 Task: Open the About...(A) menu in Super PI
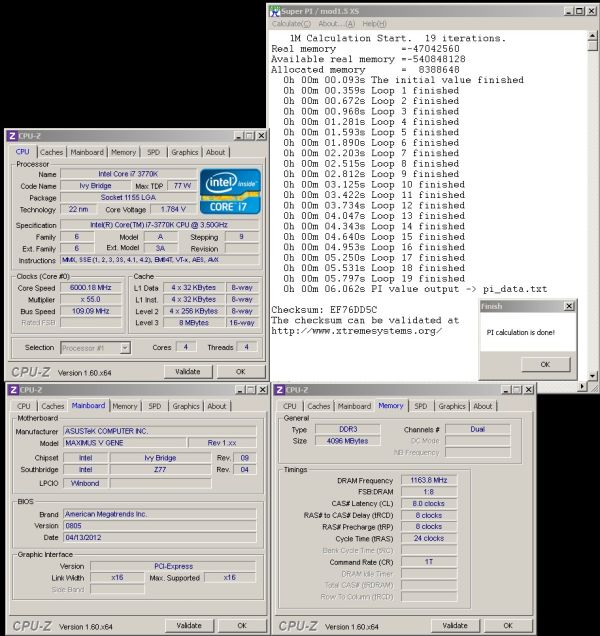pos(337,24)
